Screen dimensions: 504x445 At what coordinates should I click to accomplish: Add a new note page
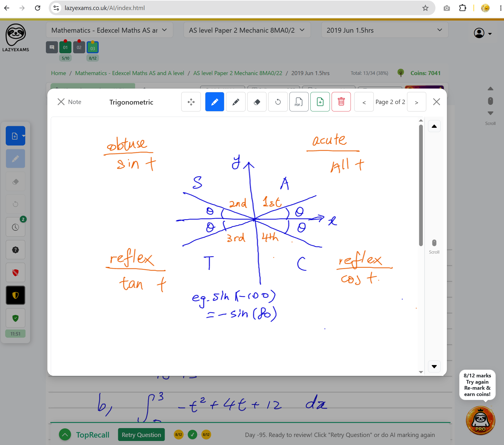click(x=320, y=102)
